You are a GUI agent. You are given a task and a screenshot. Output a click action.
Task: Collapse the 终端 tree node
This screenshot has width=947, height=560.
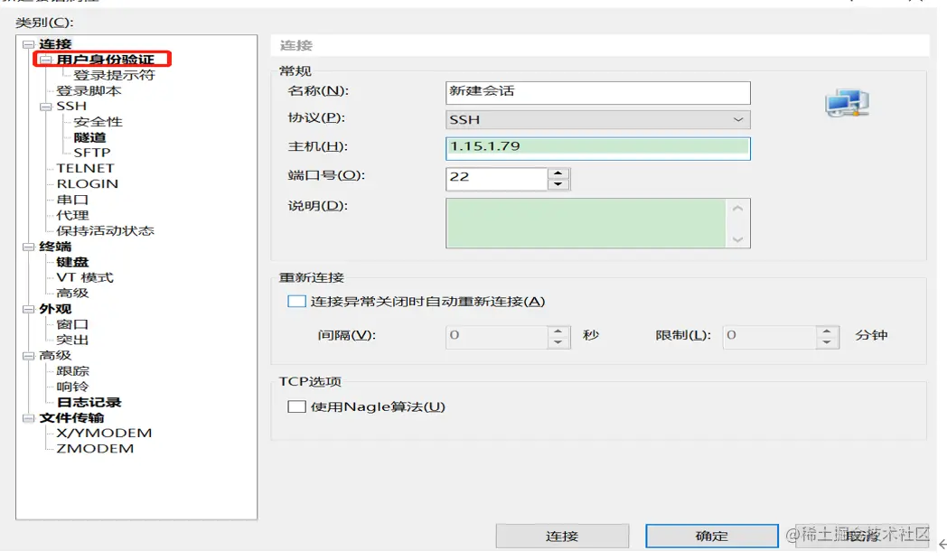(x=28, y=247)
